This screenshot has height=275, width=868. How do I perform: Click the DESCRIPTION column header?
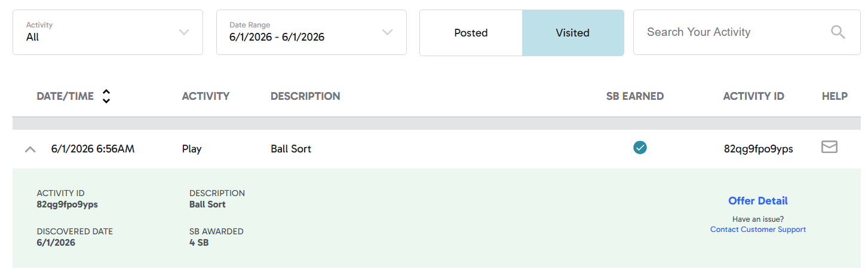305,96
